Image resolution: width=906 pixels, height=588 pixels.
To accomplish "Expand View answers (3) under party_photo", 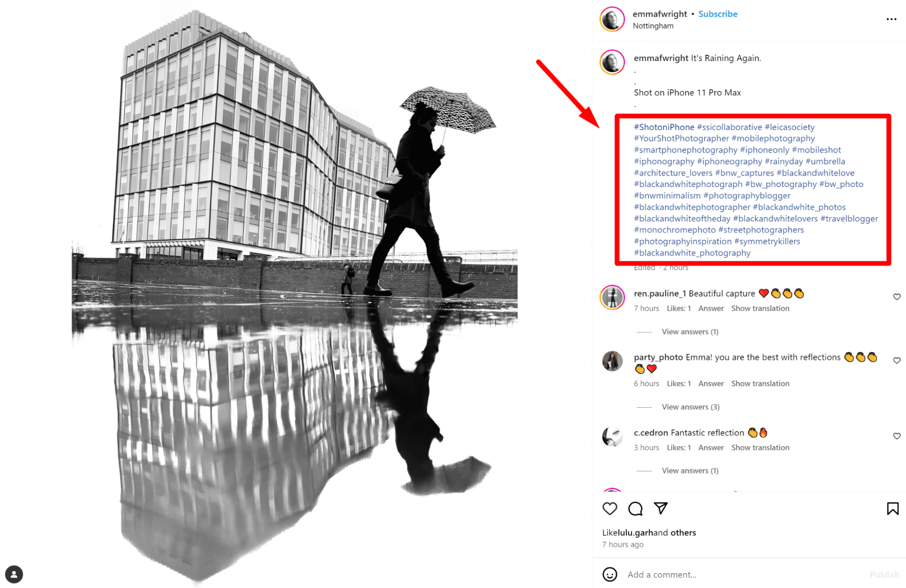I will pyautogui.click(x=690, y=407).
